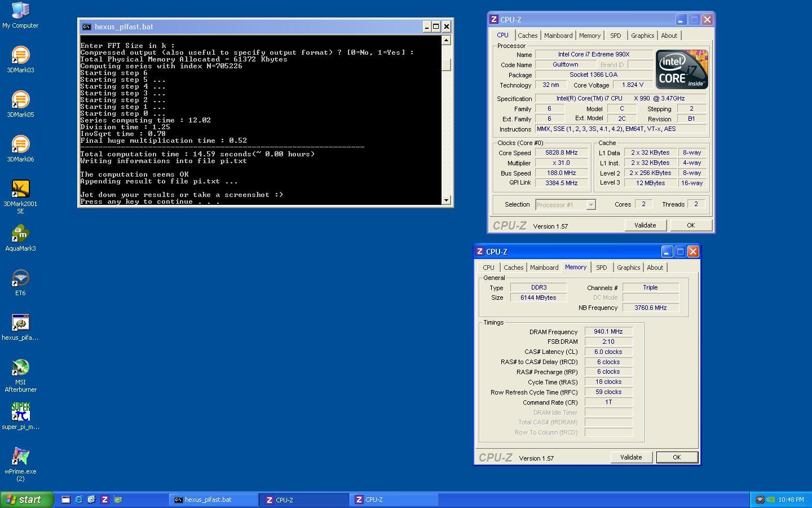Select the AquaMark3 desktop icon
Screen dimensions: 812x508
[20, 238]
